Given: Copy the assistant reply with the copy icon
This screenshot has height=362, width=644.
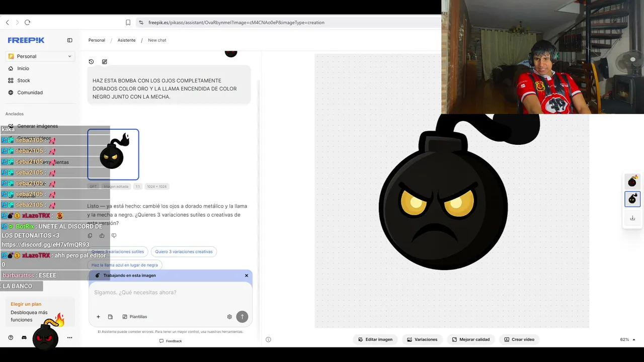Looking at the screenshot, I should [90, 235].
